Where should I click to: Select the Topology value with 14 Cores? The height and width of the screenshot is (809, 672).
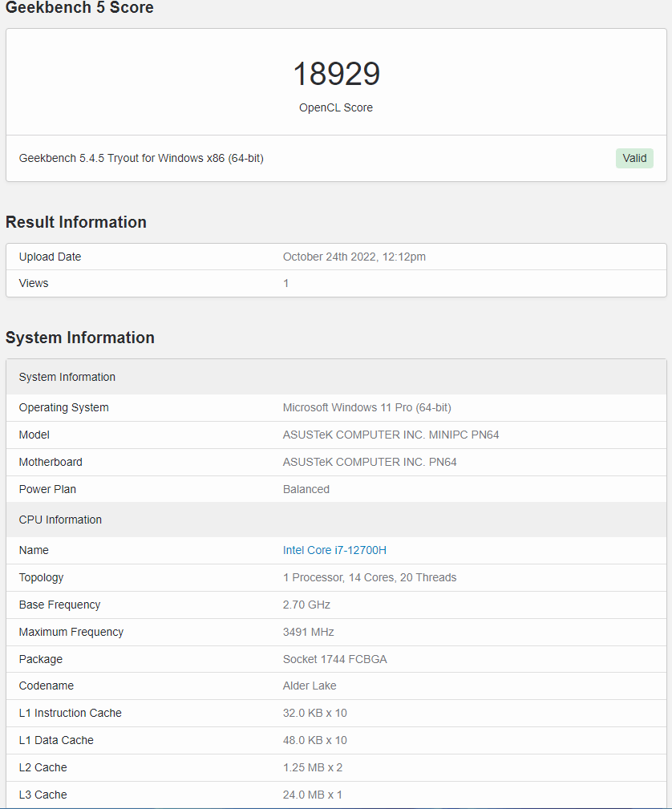[x=370, y=577]
